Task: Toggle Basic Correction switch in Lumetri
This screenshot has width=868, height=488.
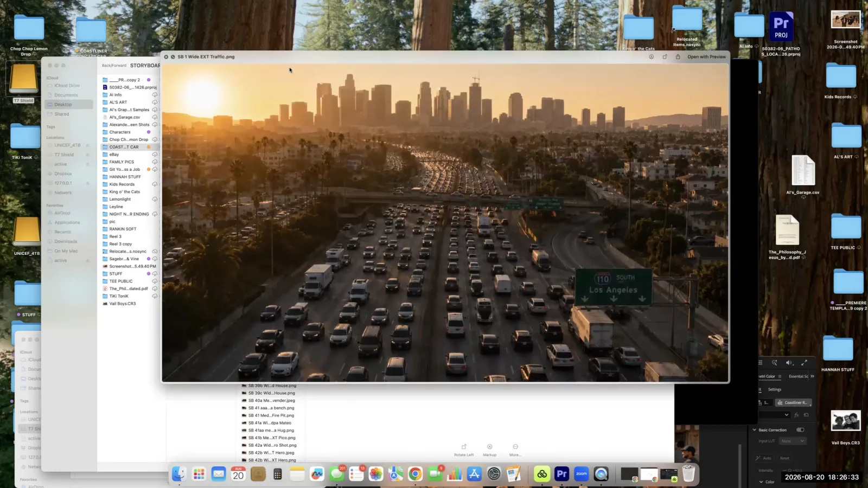Action: point(800,430)
